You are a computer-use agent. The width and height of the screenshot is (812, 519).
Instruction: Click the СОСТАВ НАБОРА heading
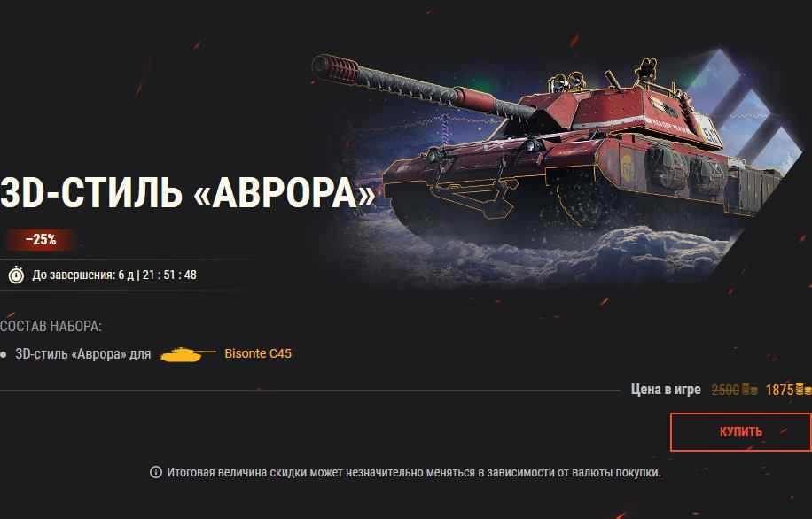[51, 327]
